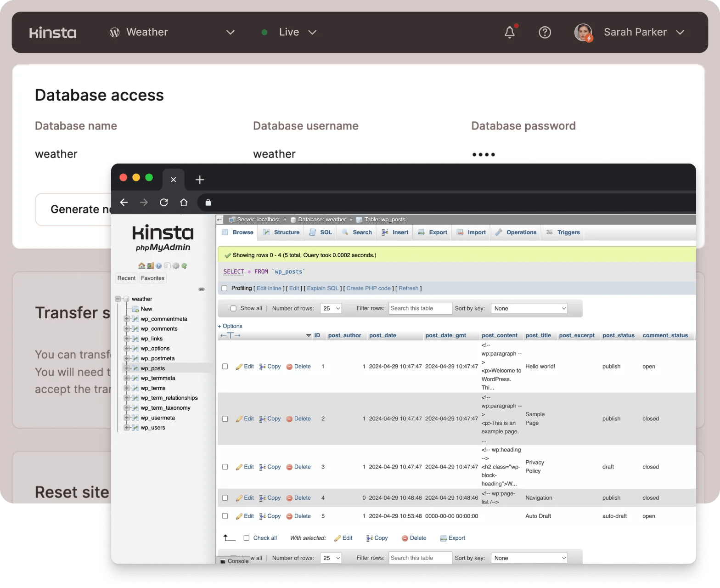Click the link with main panel icon

(202, 289)
